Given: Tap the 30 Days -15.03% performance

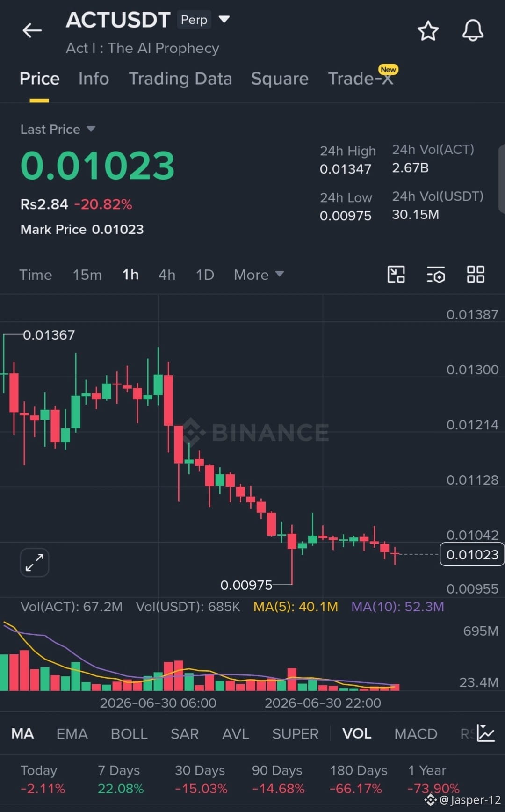Looking at the screenshot, I should coord(201,779).
